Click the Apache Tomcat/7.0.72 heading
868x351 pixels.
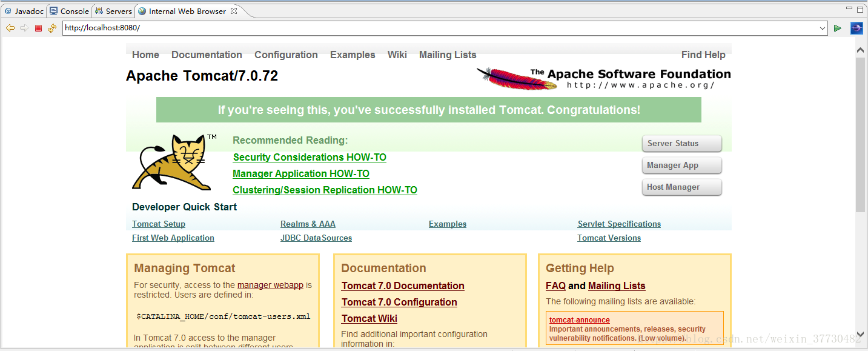(x=202, y=76)
